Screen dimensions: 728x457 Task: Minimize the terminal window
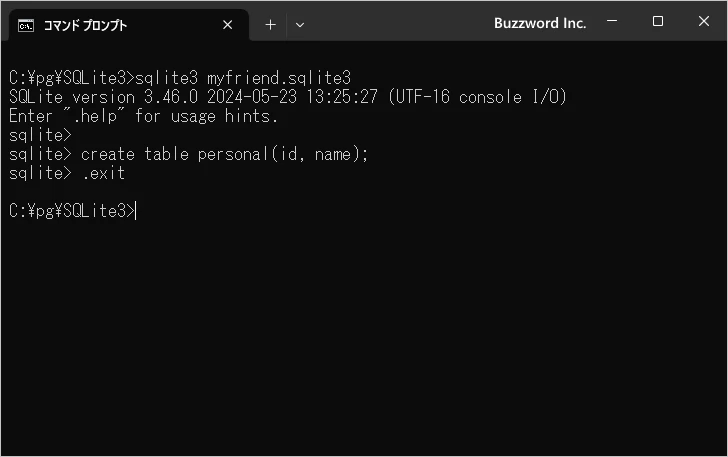612,21
